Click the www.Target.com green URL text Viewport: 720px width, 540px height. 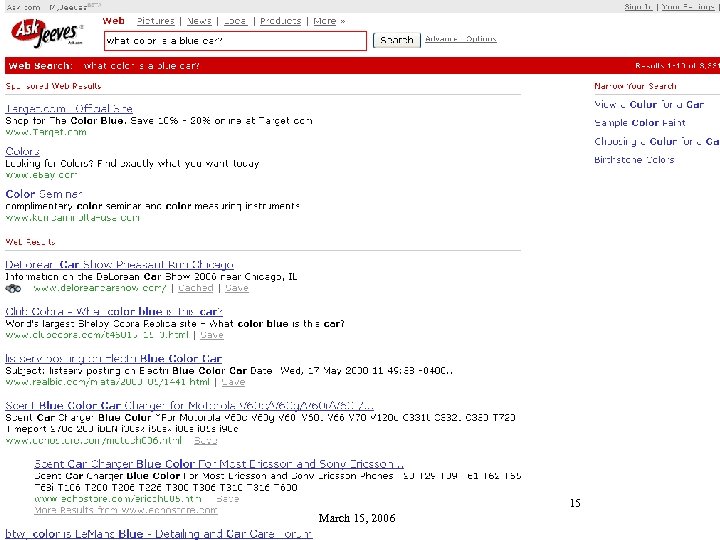pos(46,132)
